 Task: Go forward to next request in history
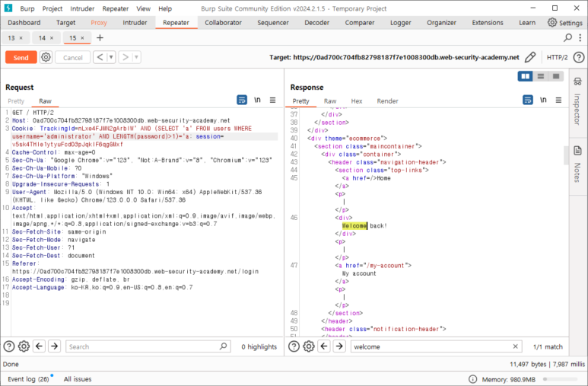tap(126, 57)
